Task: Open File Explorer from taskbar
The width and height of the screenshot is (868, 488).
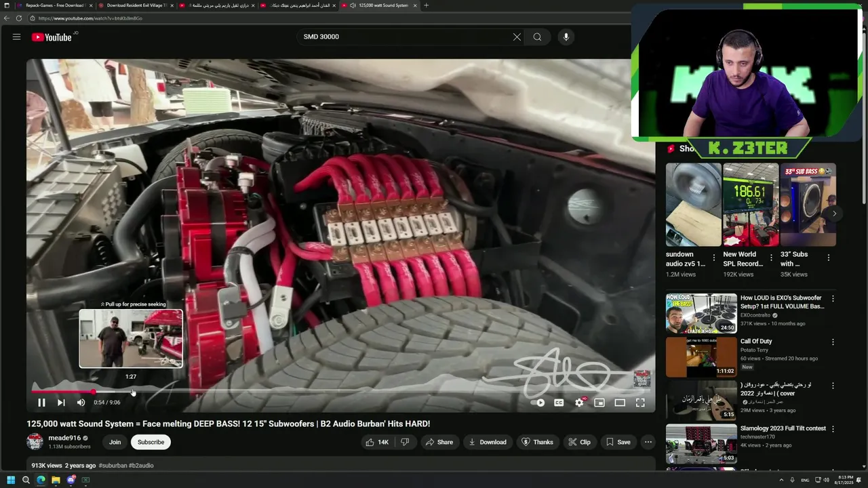Action: coord(56,480)
